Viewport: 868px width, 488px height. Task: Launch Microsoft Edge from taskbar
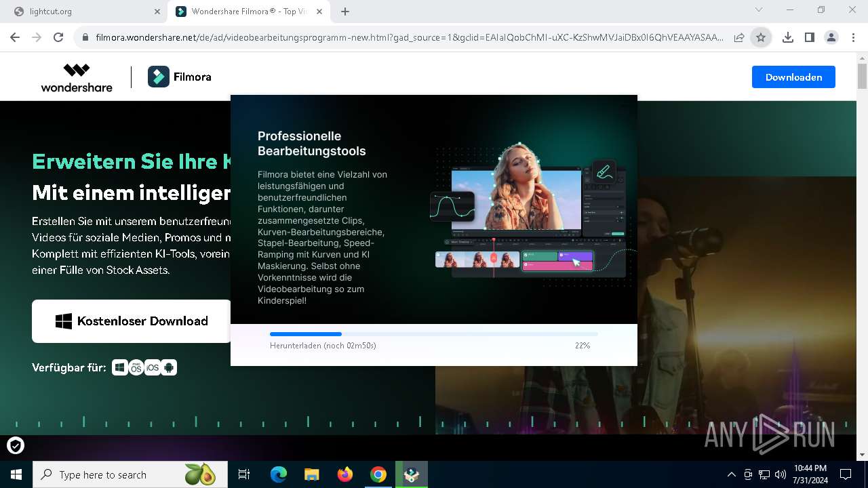(279, 474)
